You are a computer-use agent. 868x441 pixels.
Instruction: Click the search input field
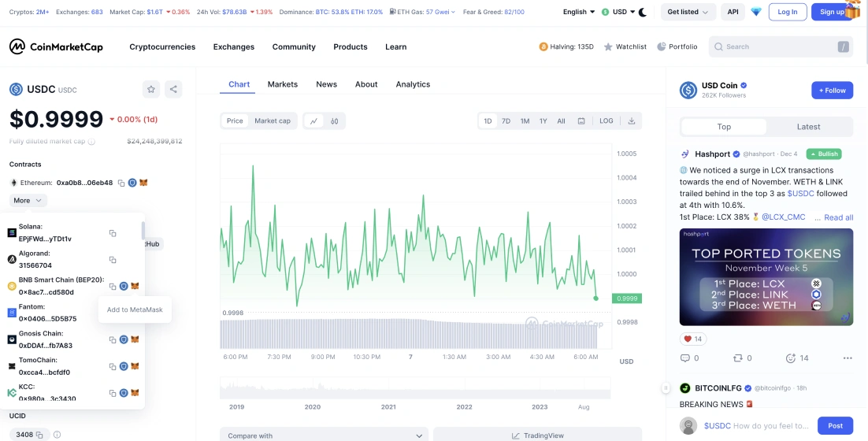(x=781, y=47)
